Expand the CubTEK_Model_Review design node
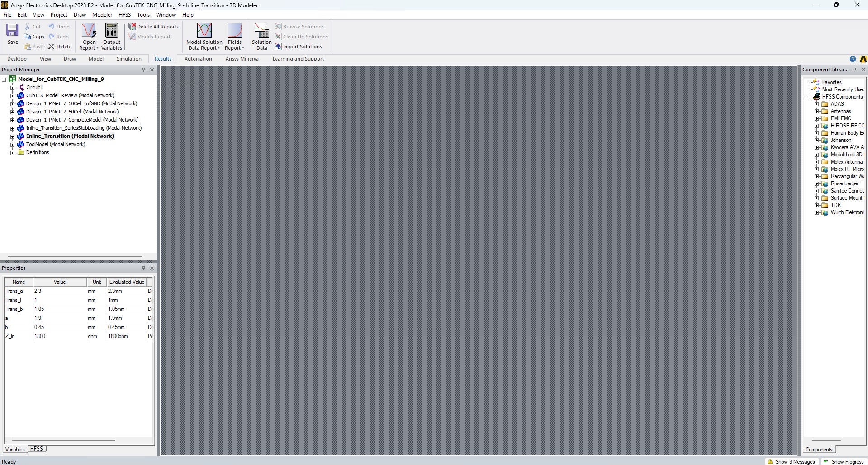Screen dimensions: 868x465 pos(13,96)
